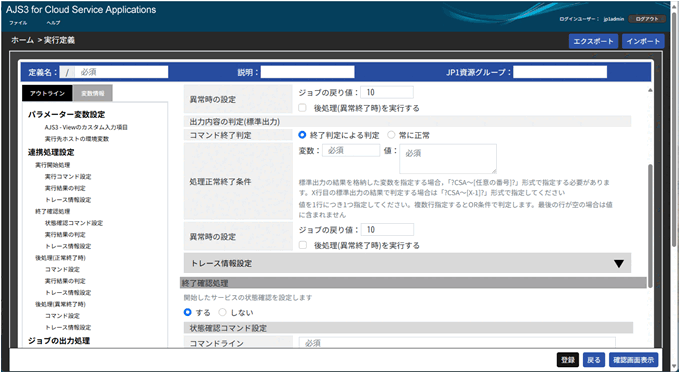
Task: Click the インポート button
Action: pos(643,42)
